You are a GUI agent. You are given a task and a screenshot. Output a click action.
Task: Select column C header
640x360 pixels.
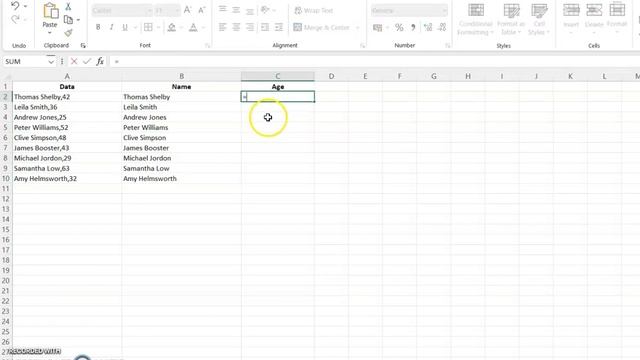point(278,76)
